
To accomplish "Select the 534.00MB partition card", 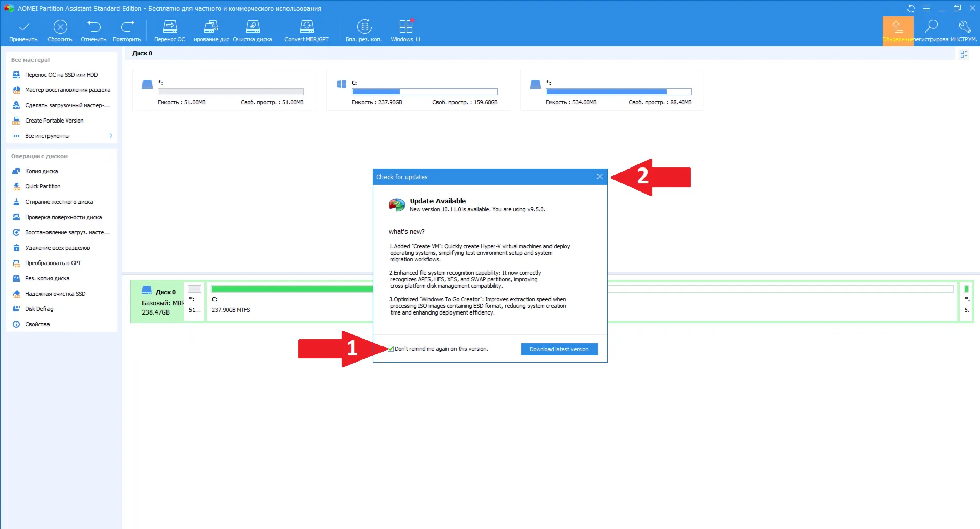I will point(612,90).
